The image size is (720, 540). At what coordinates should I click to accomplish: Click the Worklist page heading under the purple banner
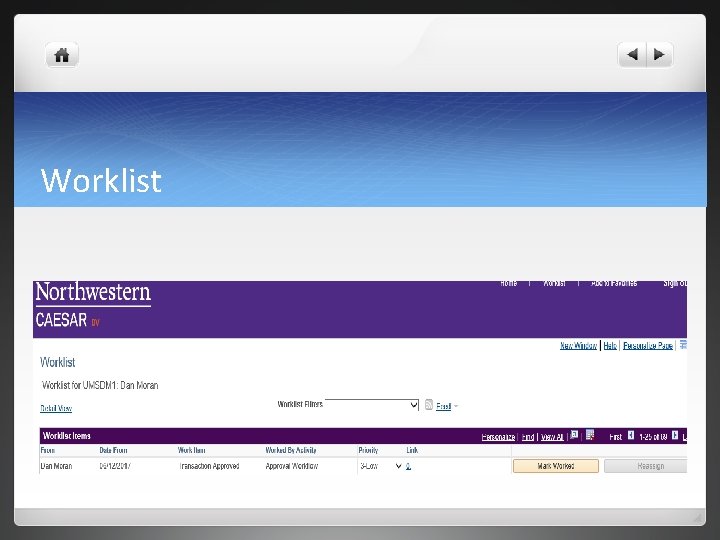pyautogui.click(x=57, y=362)
